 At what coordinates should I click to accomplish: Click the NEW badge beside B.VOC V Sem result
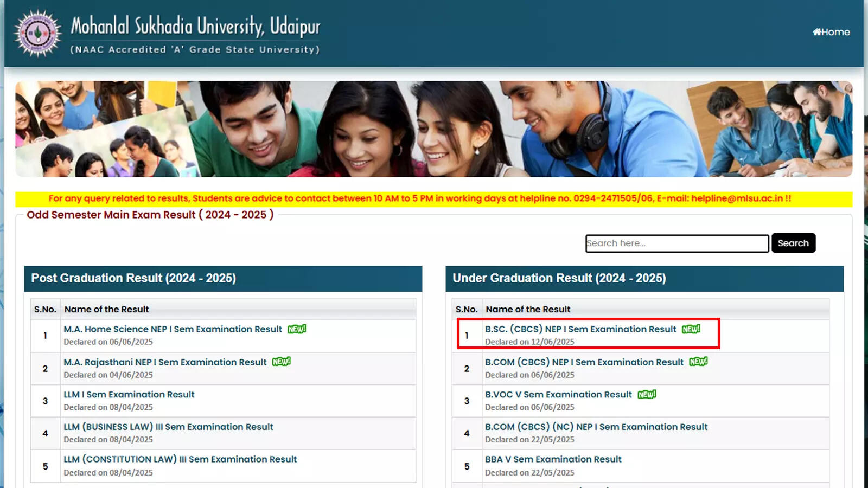[x=647, y=394]
